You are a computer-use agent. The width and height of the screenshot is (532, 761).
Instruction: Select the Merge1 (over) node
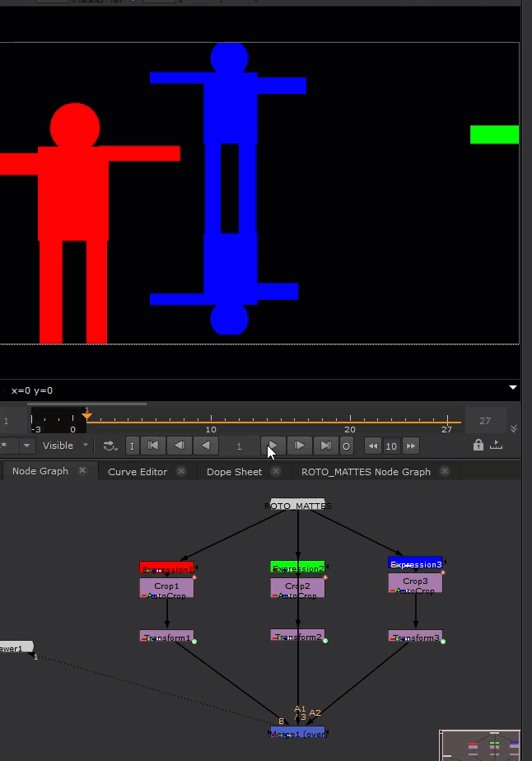(x=298, y=733)
